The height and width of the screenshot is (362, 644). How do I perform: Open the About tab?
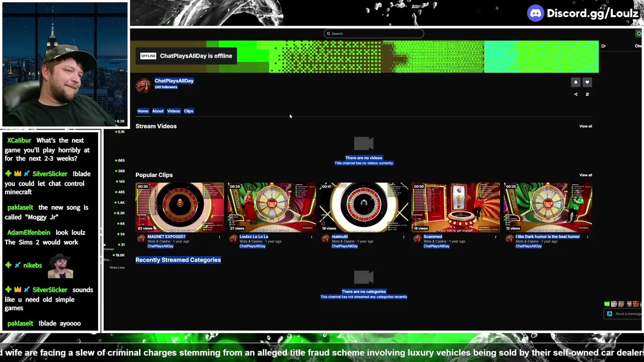click(158, 111)
